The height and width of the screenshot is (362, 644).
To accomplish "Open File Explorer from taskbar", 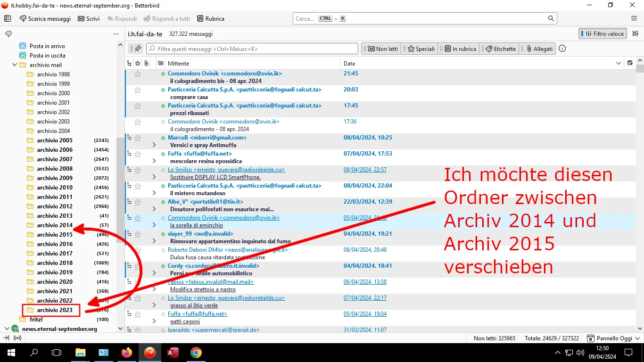I will pos(81,353).
